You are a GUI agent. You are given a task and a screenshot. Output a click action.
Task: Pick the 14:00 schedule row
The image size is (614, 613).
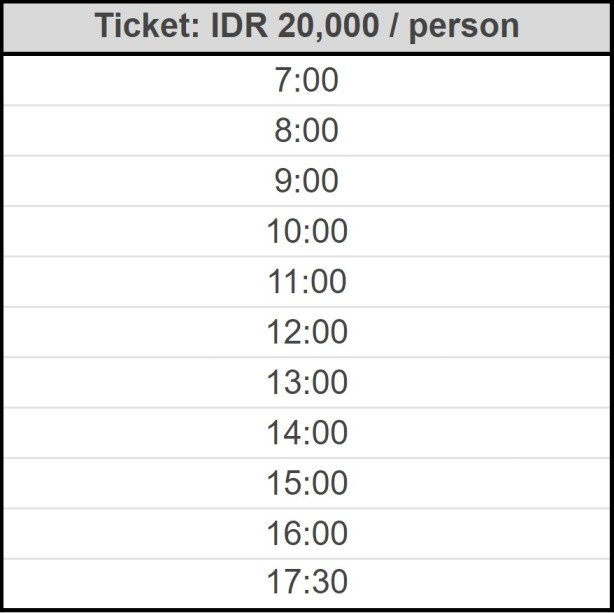pos(307,433)
